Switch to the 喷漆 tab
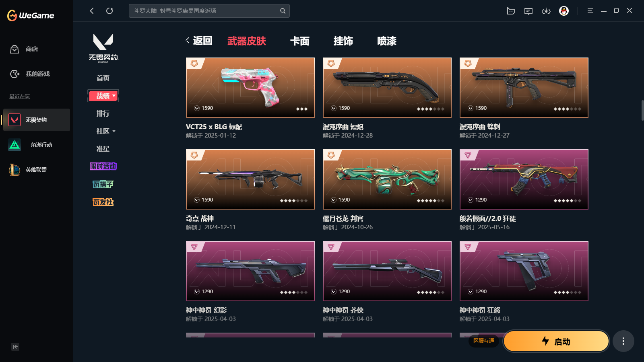Image resolution: width=644 pixels, height=362 pixels. pos(387,41)
